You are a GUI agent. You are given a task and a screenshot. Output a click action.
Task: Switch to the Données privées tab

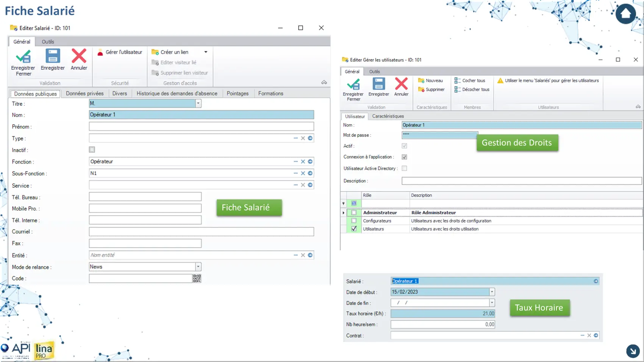coord(84,94)
